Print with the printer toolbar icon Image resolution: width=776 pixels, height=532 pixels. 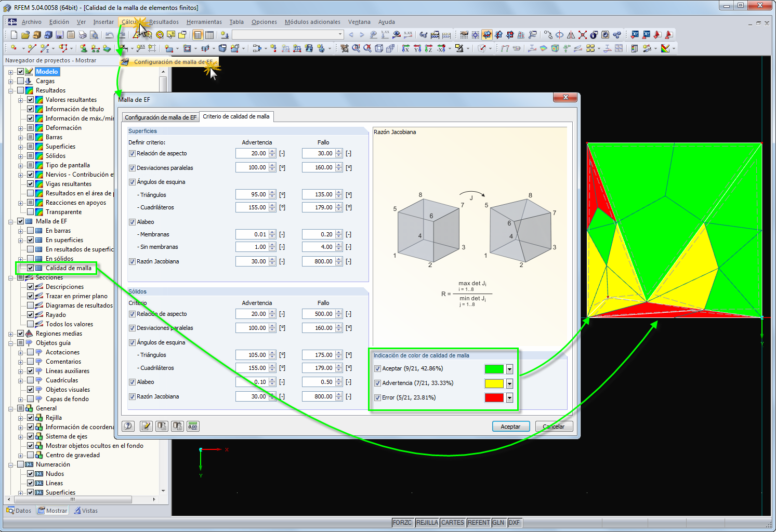pos(82,35)
